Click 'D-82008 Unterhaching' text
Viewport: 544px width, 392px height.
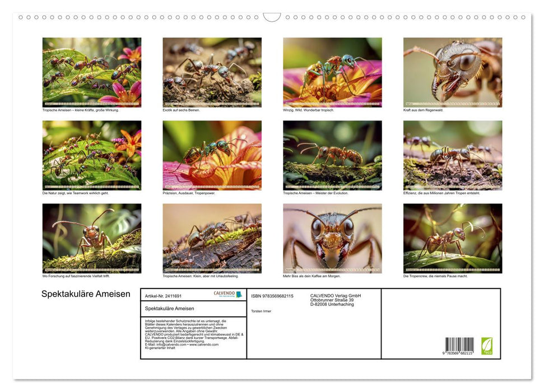click(x=332, y=304)
